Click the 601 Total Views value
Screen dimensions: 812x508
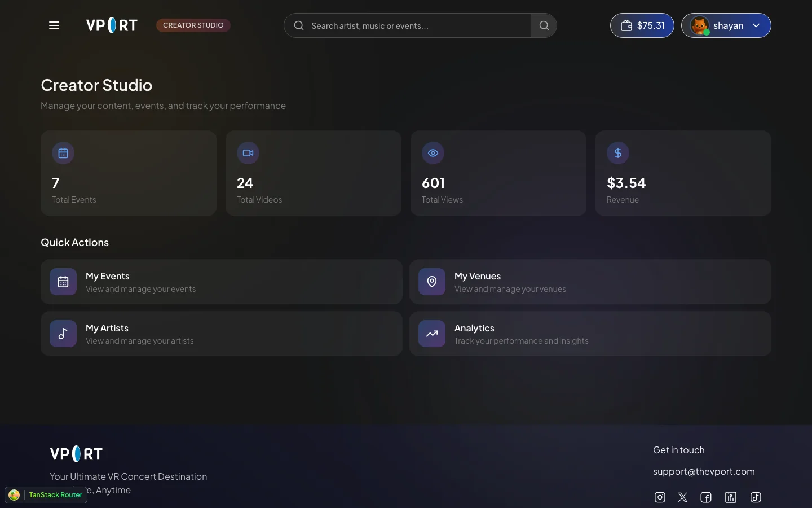434,183
